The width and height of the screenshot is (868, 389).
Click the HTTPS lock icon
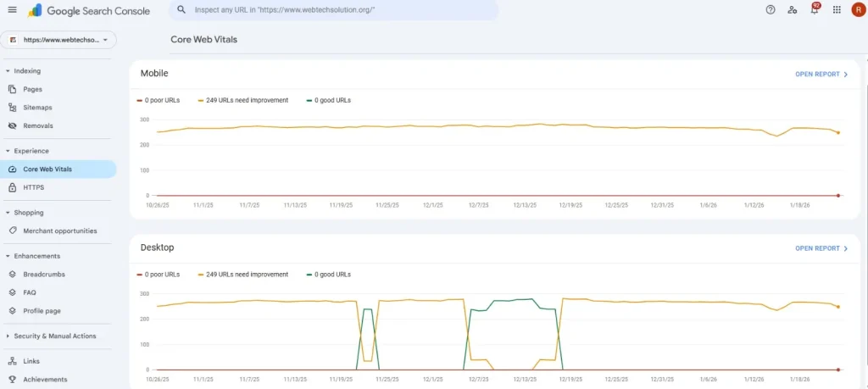pyautogui.click(x=13, y=187)
